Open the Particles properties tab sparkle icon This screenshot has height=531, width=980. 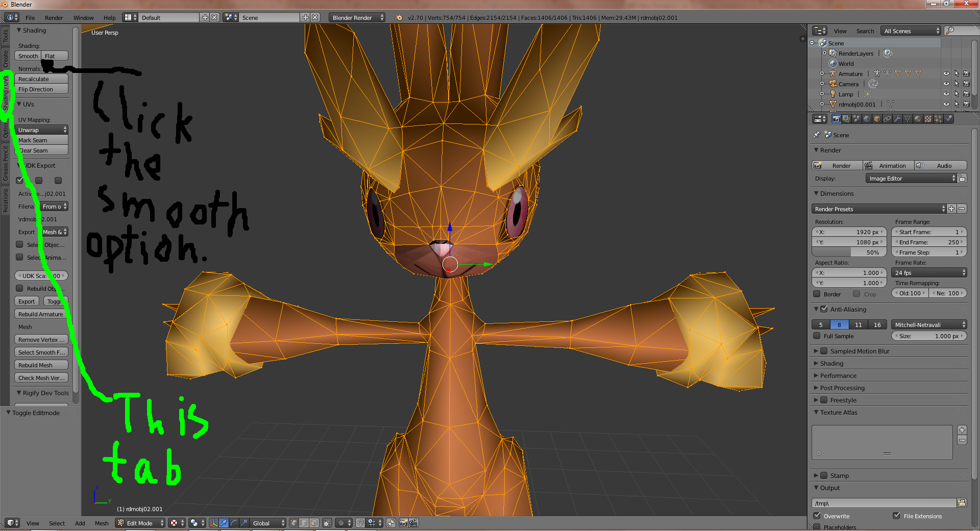[x=938, y=119]
